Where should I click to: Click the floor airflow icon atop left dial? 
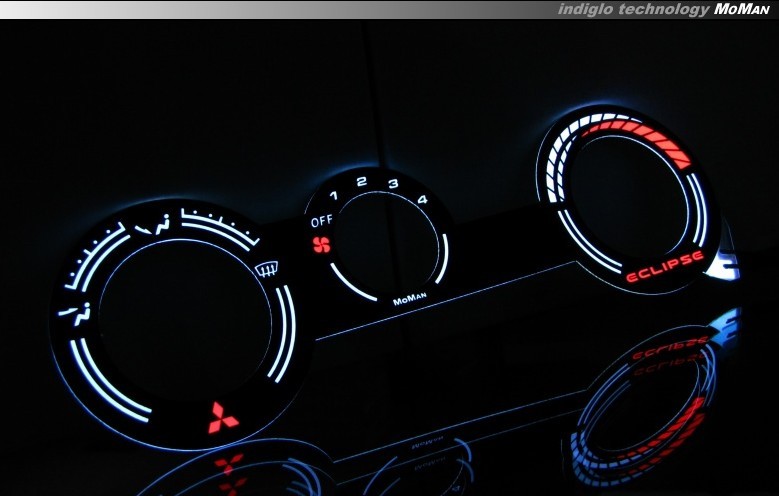click(158, 222)
